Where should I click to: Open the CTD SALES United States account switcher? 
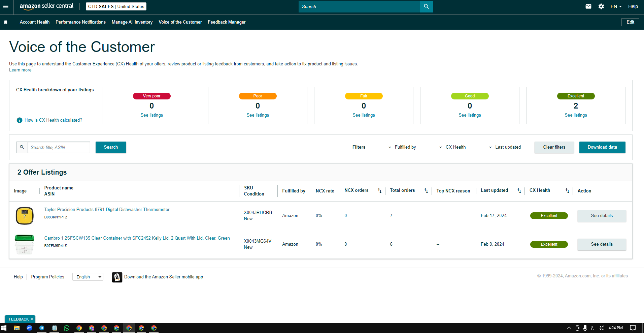click(116, 6)
